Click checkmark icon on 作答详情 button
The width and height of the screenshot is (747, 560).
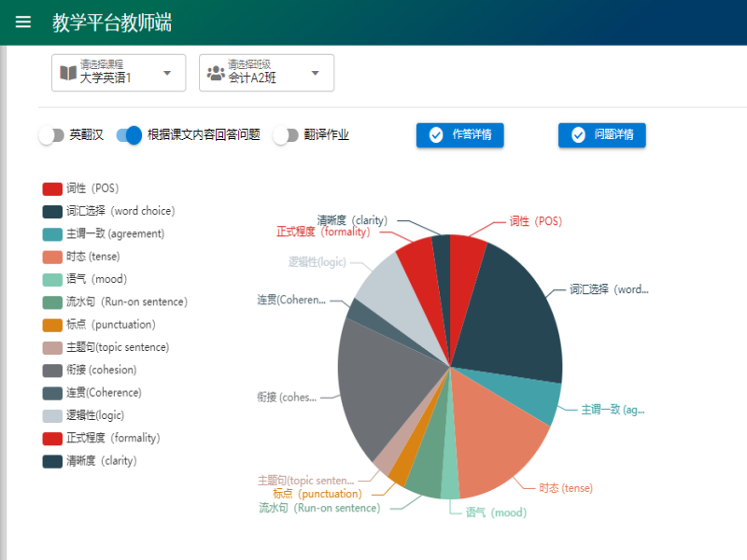point(435,135)
